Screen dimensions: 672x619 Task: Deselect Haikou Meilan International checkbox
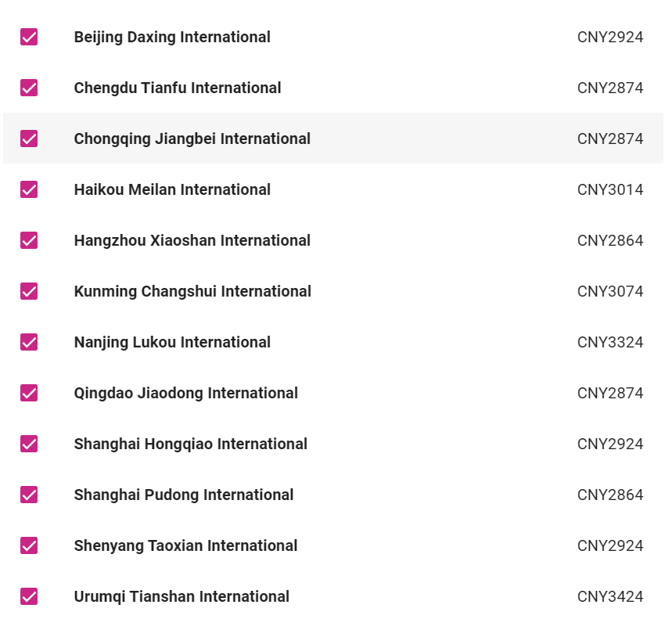[29, 189]
